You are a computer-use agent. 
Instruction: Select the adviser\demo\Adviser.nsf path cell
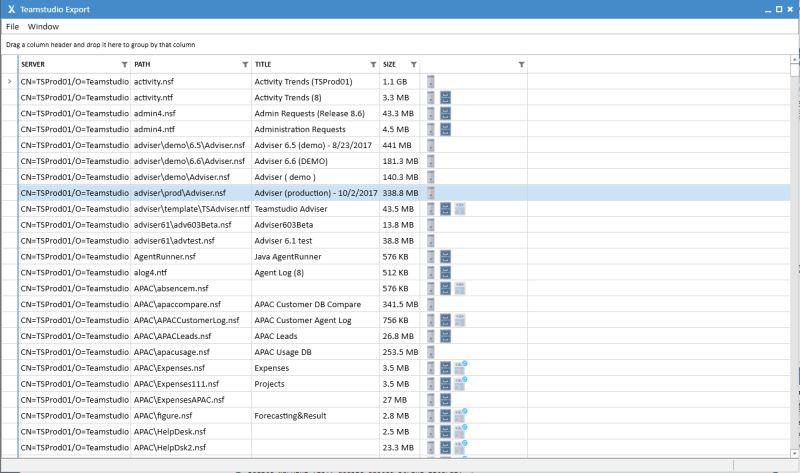(191, 177)
